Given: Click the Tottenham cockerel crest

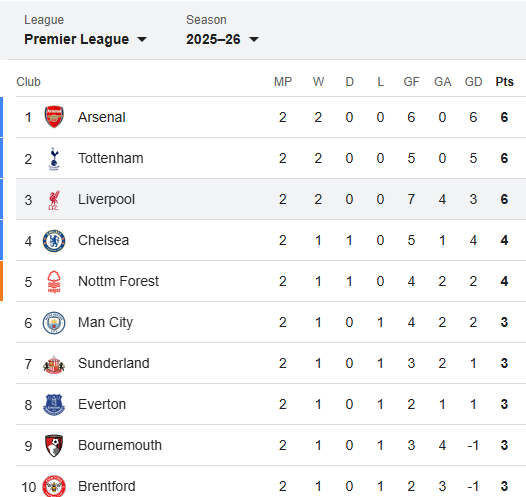Looking at the screenshot, I should [x=54, y=158].
